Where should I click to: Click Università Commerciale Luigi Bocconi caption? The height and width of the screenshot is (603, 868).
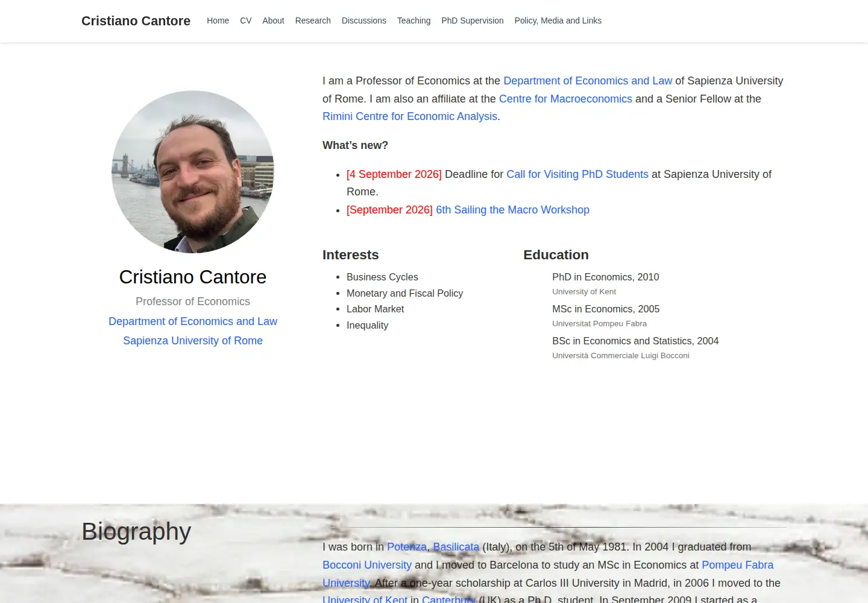pos(621,355)
